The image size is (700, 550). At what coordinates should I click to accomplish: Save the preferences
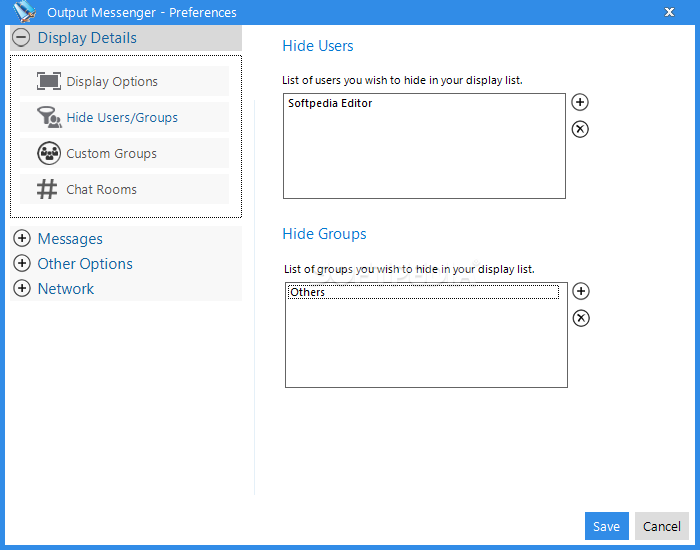pos(607,526)
